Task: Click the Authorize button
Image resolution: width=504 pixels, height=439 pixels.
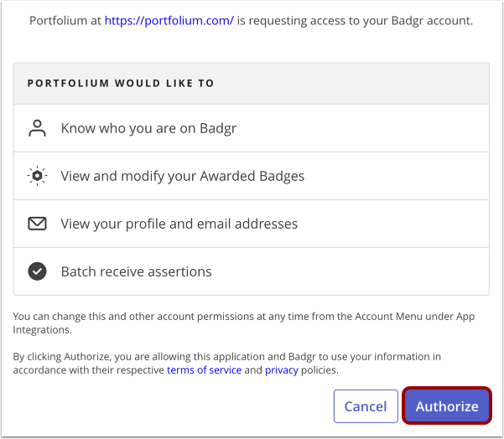Action: (x=446, y=406)
